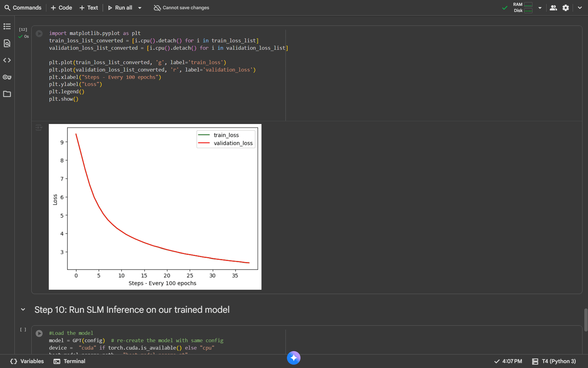Screen dimensions: 588x368
Task: Click the connected checkmark status icon
Action: pos(505,8)
